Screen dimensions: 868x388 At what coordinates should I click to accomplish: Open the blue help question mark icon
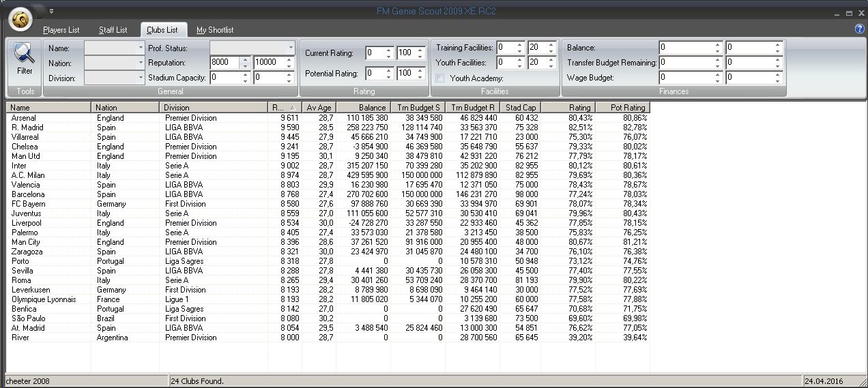(x=859, y=29)
